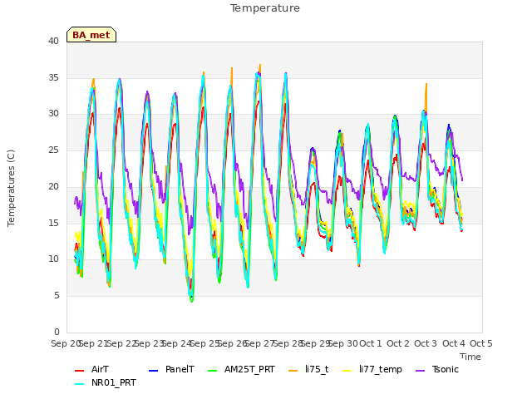Click the yellow li77_temp color marker

coord(347,371)
